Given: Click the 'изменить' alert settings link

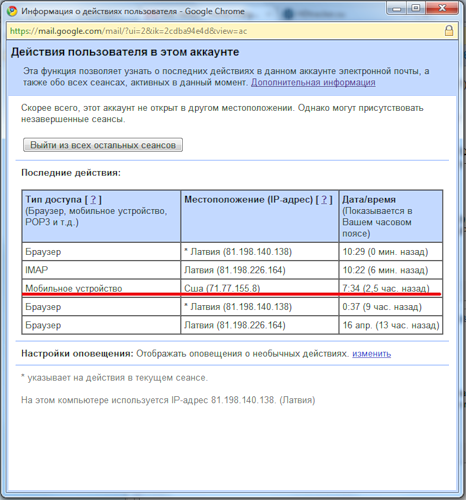Looking at the screenshot, I should 371,354.
